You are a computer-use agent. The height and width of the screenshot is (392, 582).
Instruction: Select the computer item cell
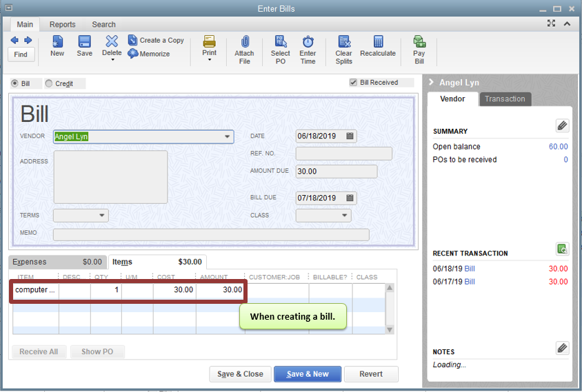[36, 290]
